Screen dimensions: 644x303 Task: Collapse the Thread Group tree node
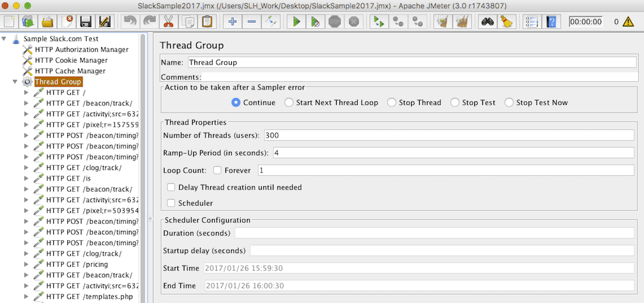(15, 82)
